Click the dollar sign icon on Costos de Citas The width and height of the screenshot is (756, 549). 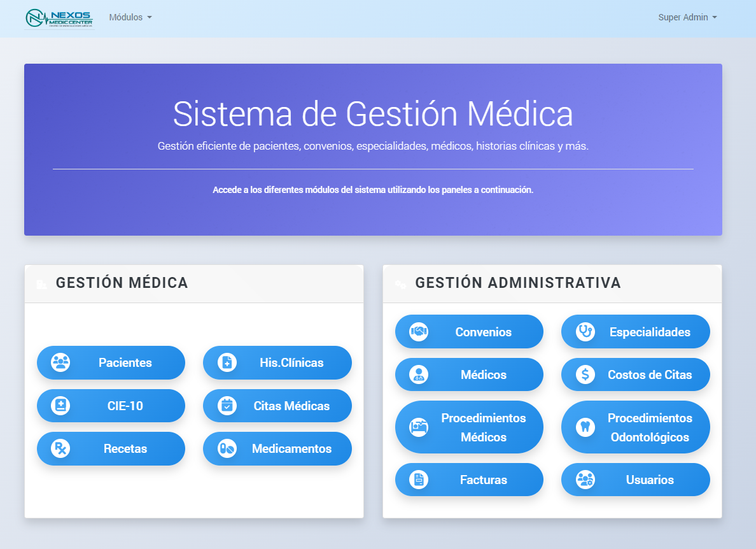(585, 374)
